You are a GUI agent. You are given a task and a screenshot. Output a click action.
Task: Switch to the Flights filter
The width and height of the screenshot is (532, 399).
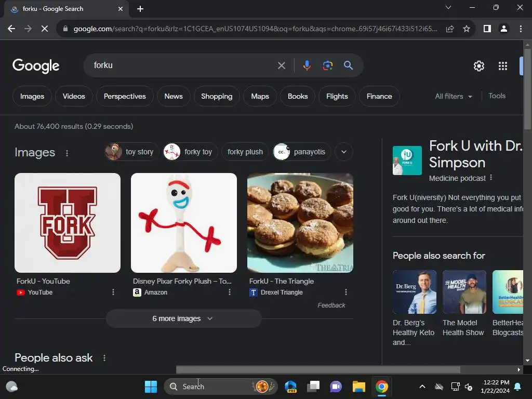pyautogui.click(x=337, y=96)
